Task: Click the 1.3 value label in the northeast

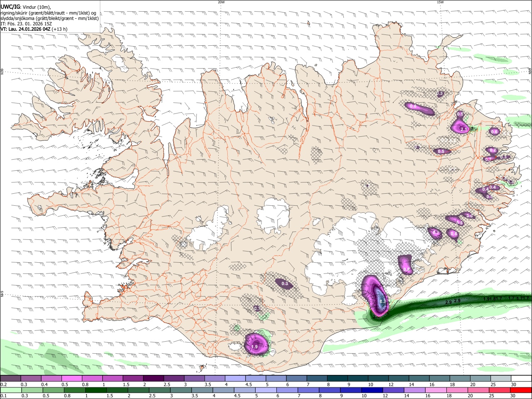Action: coord(441,94)
